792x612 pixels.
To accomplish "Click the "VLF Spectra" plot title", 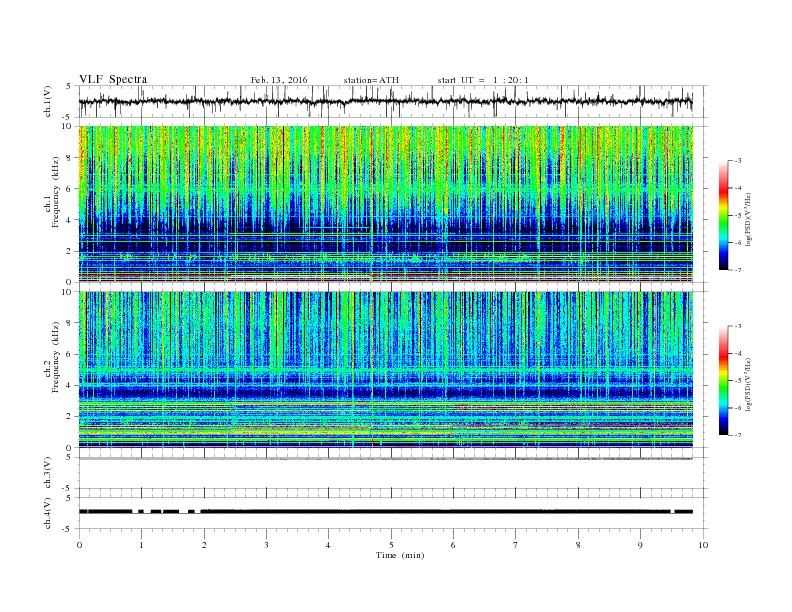I will pyautogui.click(x=113, y=79).
